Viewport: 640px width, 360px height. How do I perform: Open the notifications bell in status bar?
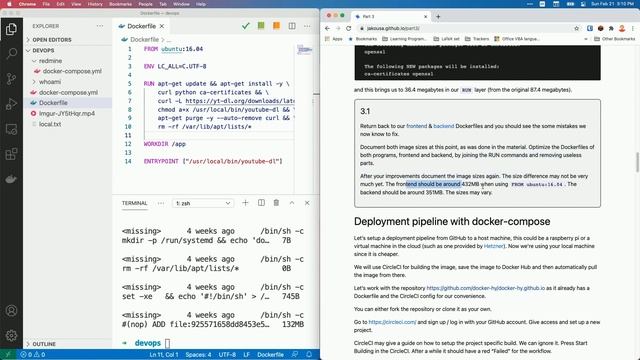pyautogui.click(x=309, y=355)
